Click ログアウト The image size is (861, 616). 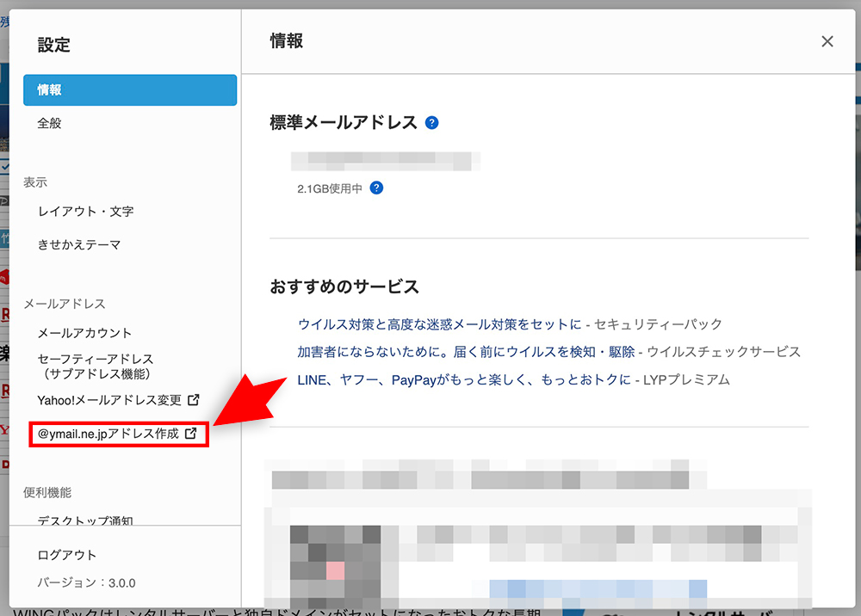(x=67, y=555)
